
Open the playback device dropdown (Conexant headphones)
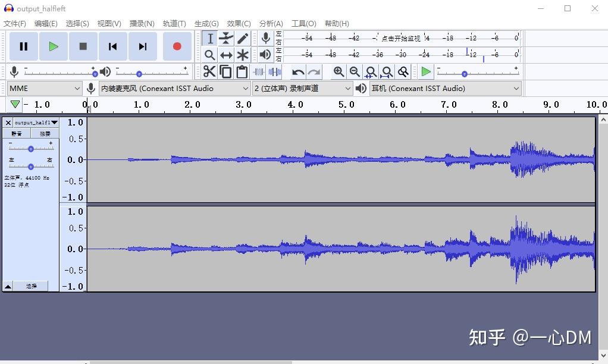coord(445,89)
